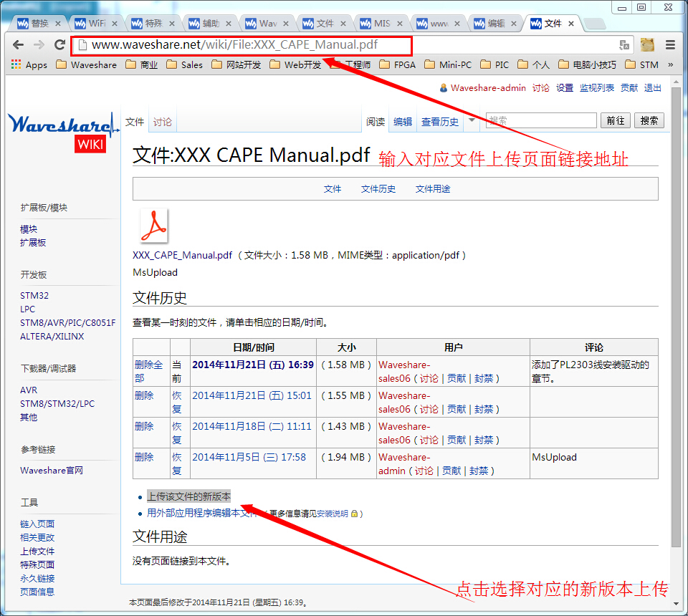The height and width of the screenshot is (616, 688).
Task: Open 页面信息 in tools sidebar
Action: tap(37, 592)
